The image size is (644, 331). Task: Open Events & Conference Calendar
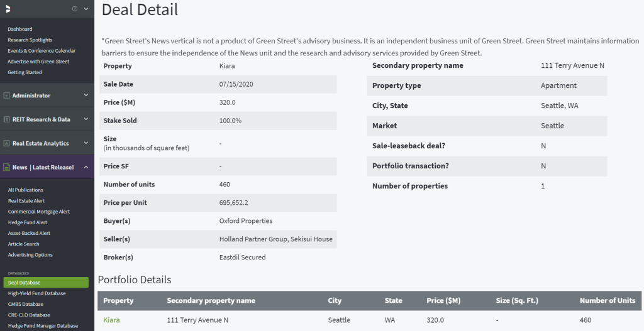click(x=42, y=50)
